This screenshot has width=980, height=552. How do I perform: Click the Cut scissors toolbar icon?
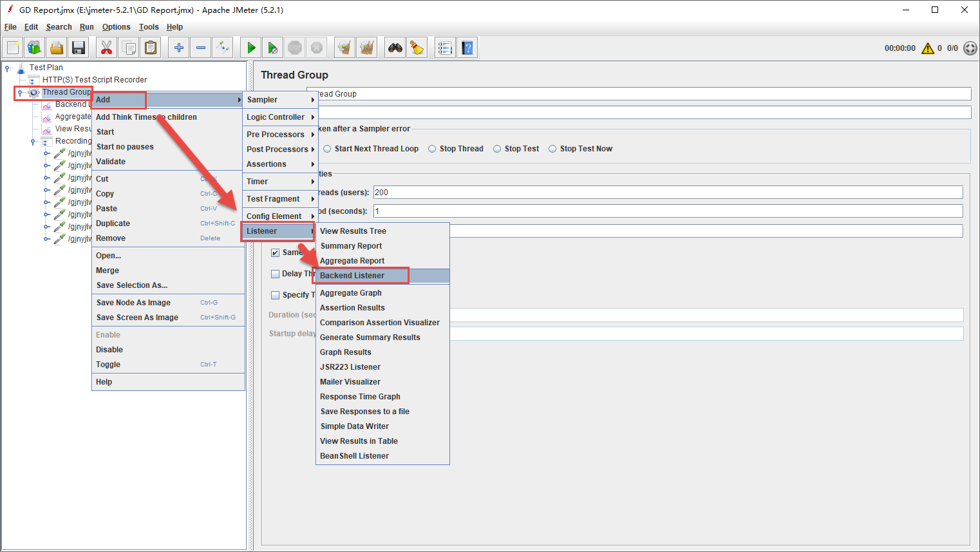pyautogui.click(x=107, y=48)
